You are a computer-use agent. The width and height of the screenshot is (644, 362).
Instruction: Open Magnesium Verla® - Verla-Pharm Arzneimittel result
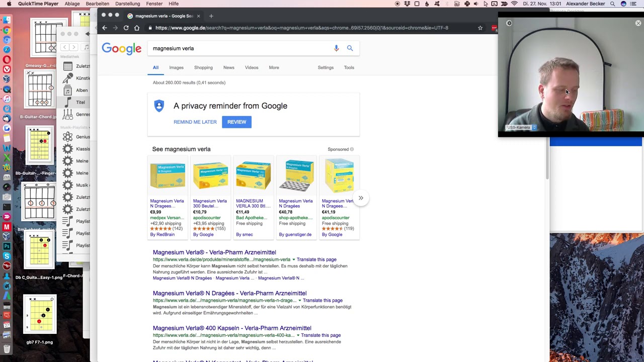tap(214, 252)
